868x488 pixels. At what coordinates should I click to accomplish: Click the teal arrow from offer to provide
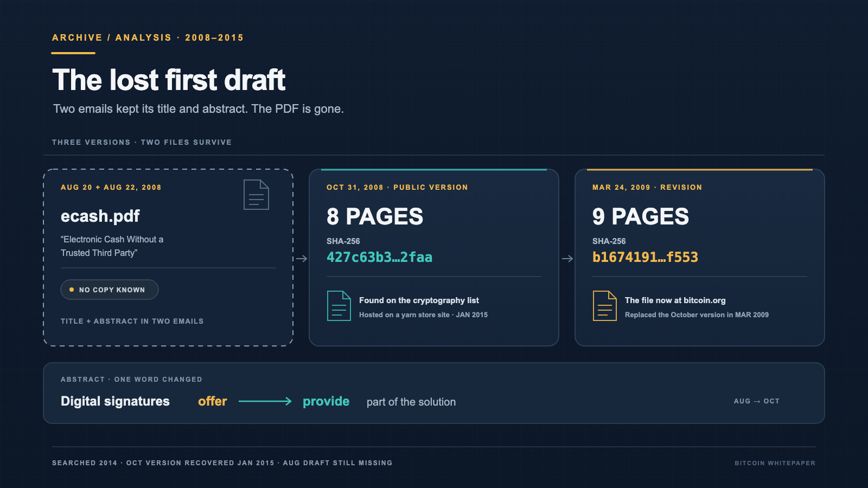pyautogui.click(x=265, y=401)
